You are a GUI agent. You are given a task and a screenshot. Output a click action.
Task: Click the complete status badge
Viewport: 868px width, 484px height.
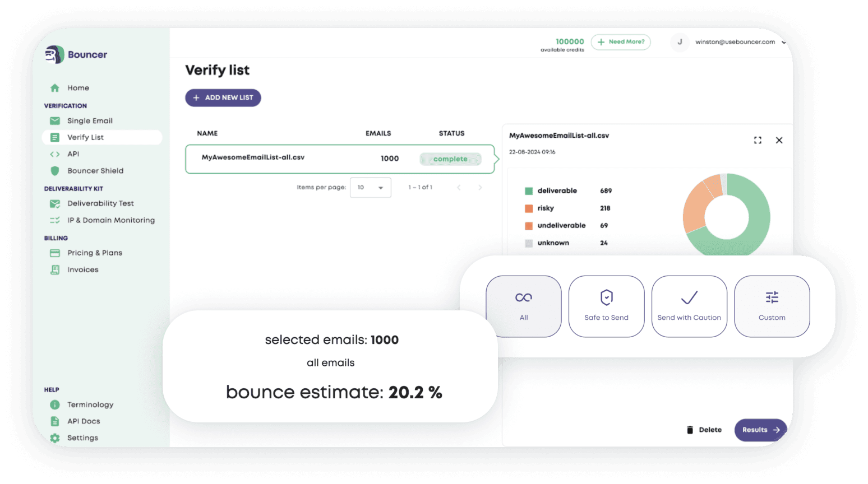click(x=450, y=159)
